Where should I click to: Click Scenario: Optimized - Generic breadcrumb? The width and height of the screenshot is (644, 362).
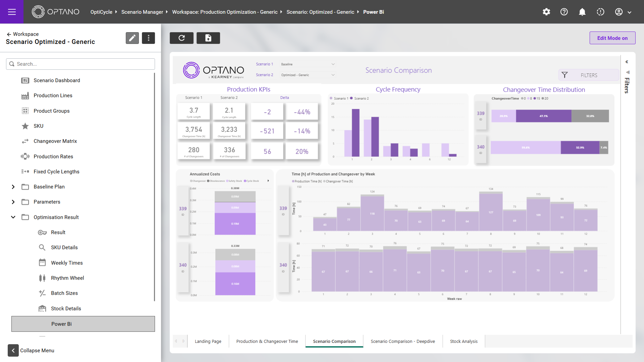click(x=320, y=12)
